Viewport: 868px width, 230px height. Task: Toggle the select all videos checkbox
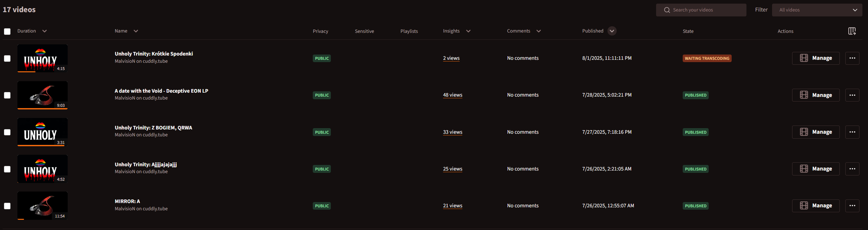point(7,31)
